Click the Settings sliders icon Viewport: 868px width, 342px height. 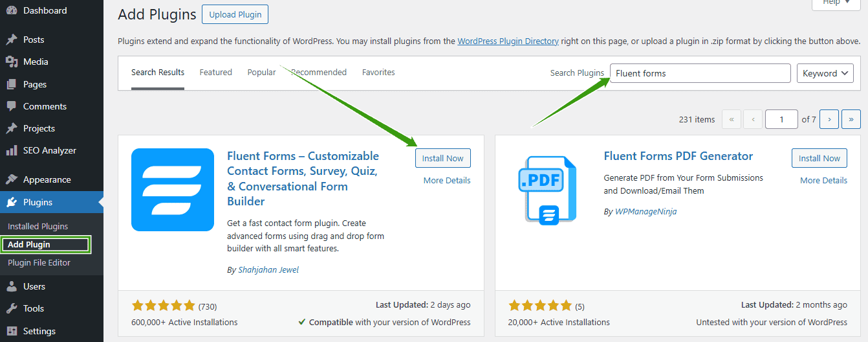coord(12,331)
